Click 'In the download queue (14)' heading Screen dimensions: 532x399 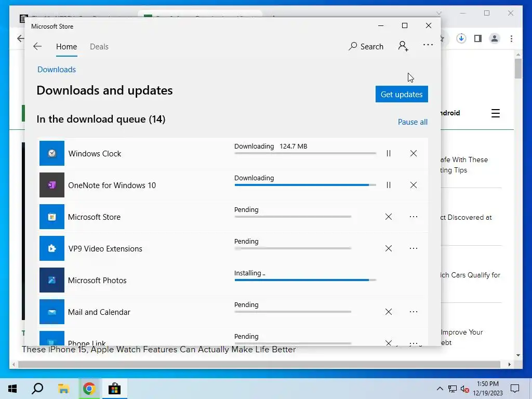(101, 119)
